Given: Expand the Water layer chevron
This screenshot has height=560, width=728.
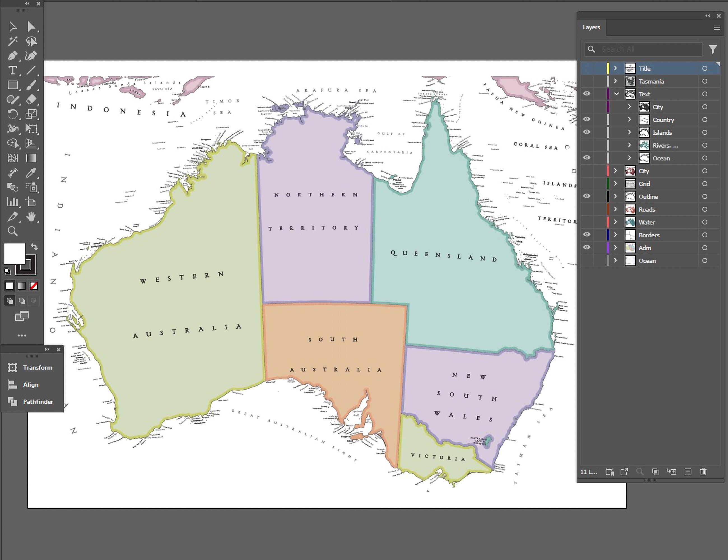Looking at the screenshot, I should [x=616, y=222].
